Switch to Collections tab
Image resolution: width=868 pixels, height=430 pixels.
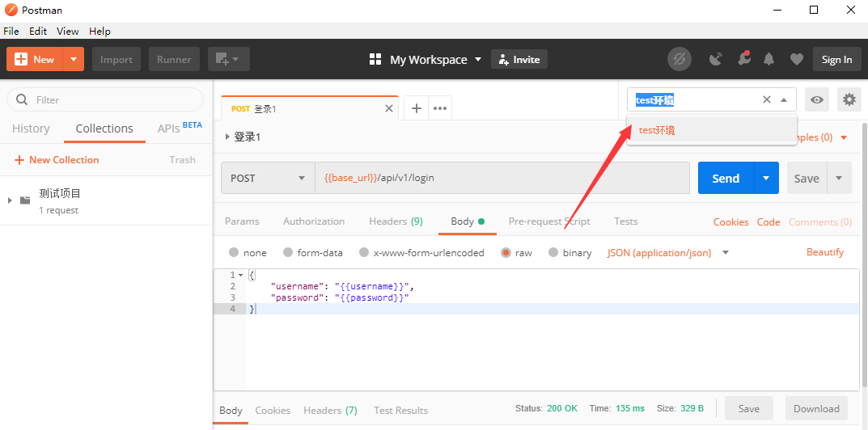[104, 129]
